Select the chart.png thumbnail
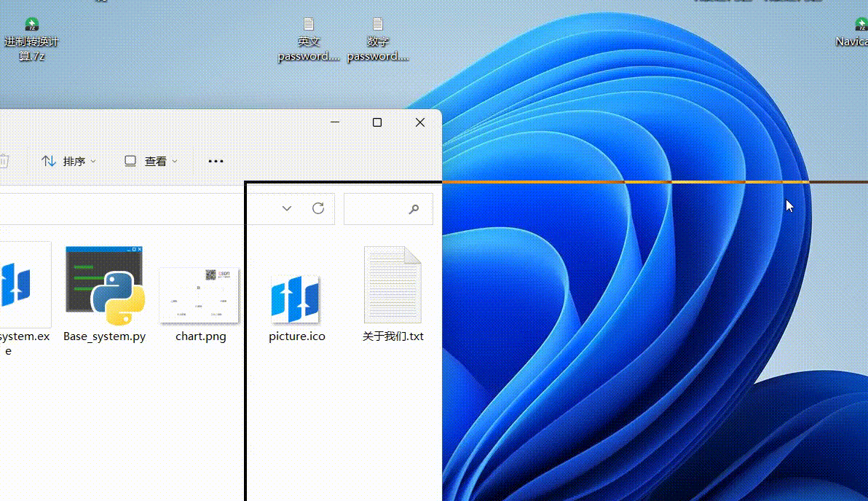The width and height of the screenshot is (868, 501). click(x=200, y=296)
